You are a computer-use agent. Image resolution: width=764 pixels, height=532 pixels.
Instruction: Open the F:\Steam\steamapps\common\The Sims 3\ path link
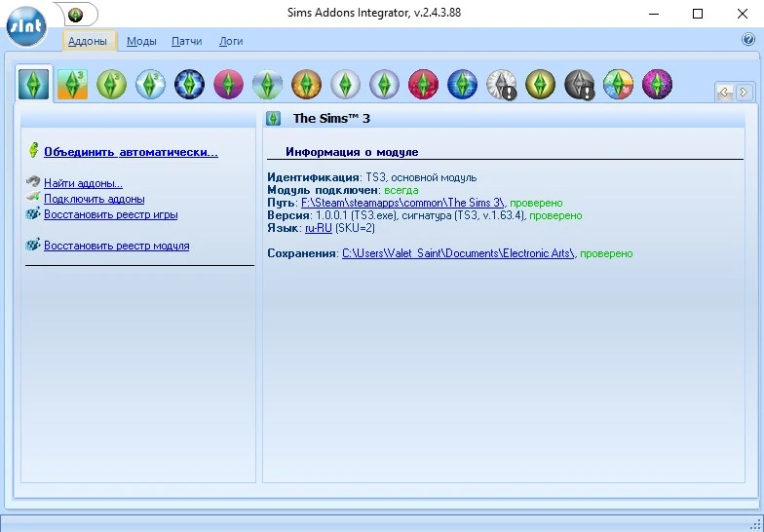click(403, 203)
